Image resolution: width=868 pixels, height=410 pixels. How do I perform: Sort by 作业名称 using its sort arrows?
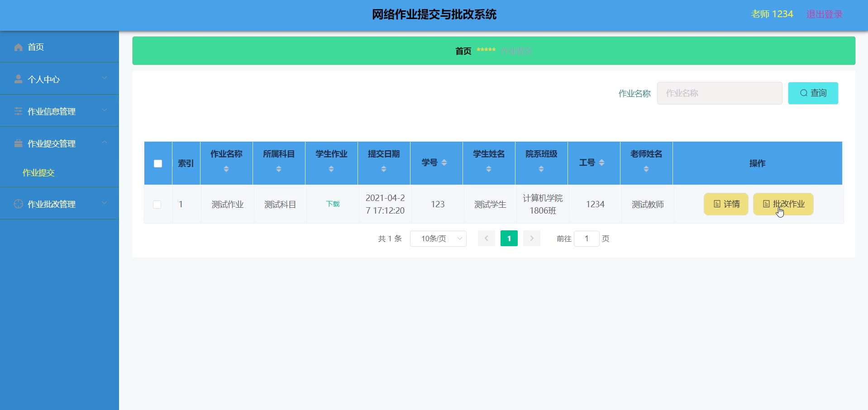point(226,169)
